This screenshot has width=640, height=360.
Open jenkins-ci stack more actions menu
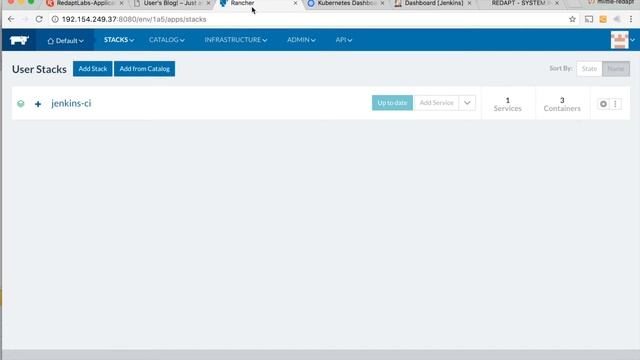coord(616,104)
